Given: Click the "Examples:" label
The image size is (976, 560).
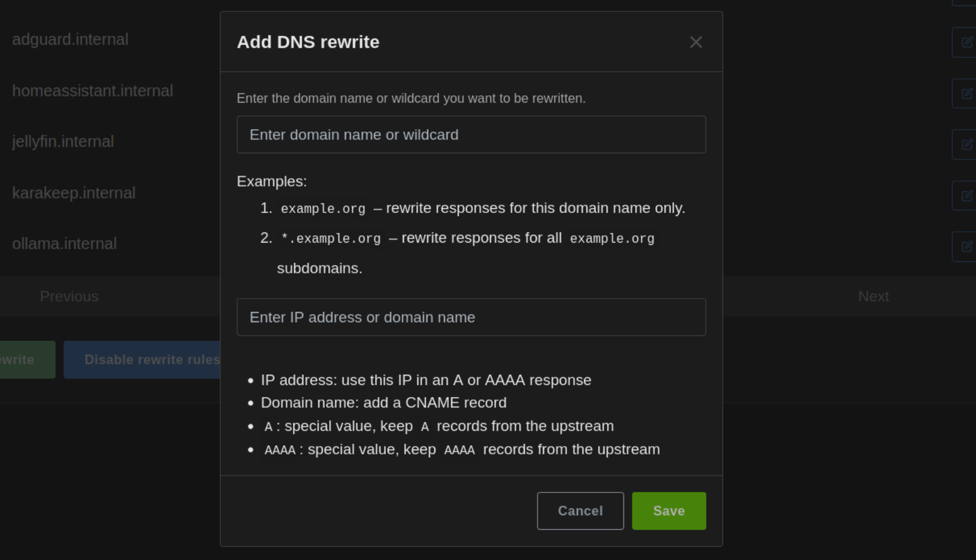Looking at the screenshot, I should [272, 181].
